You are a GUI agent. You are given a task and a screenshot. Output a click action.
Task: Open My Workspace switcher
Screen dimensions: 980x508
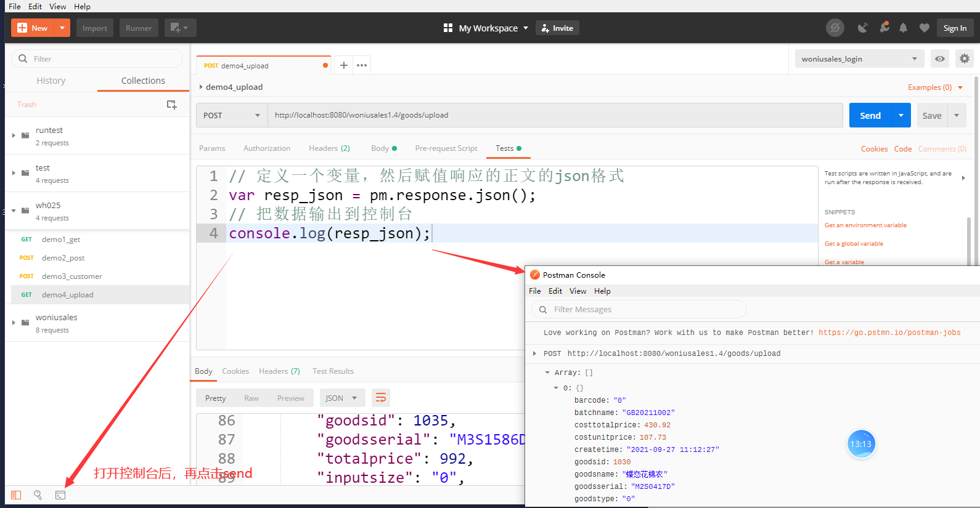486,28
